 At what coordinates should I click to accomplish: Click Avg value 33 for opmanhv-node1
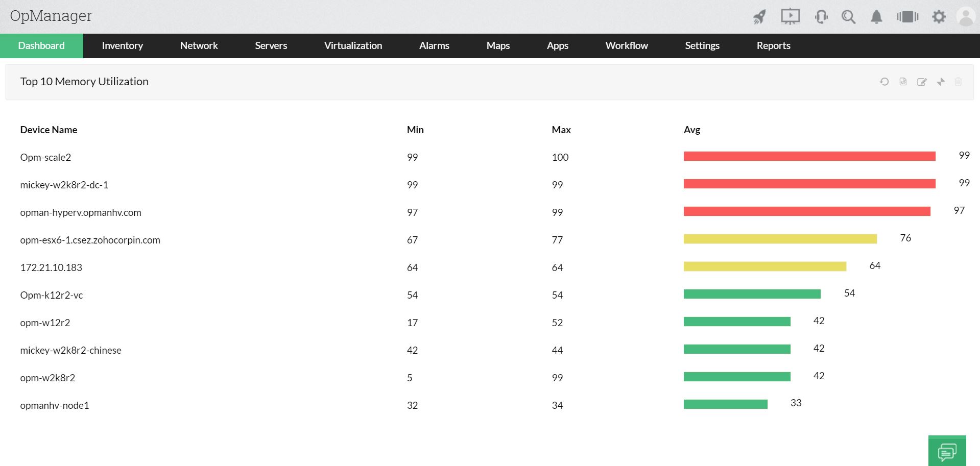coord(796,403)
